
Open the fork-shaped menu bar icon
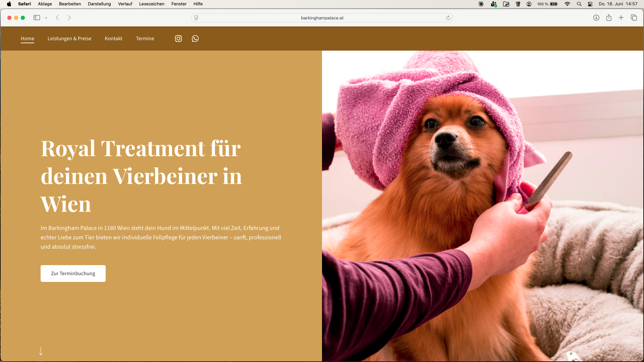pyautogui.click(x=518, y=4)
